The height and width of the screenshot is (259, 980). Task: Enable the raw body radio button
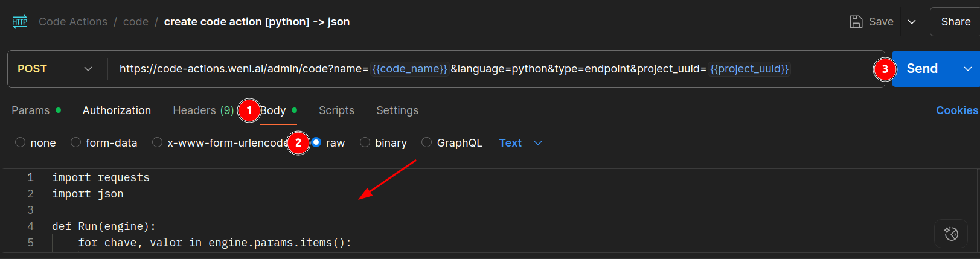coord(316,142)
